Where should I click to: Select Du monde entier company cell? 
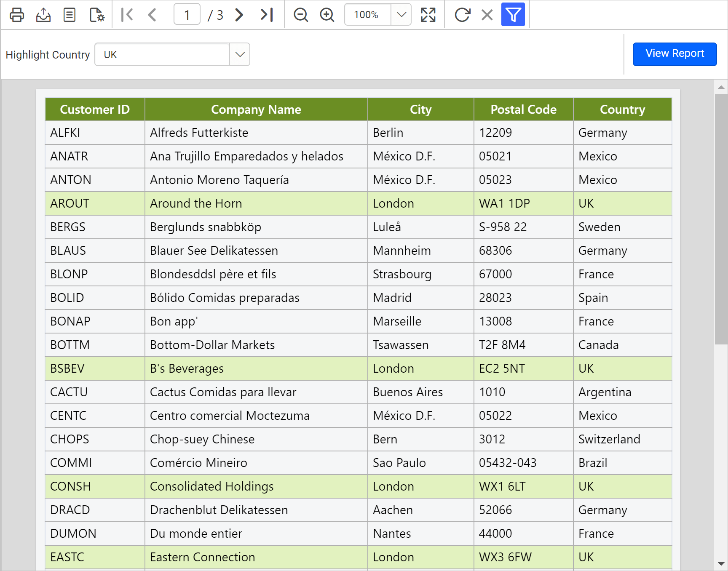tap(256, 534)
